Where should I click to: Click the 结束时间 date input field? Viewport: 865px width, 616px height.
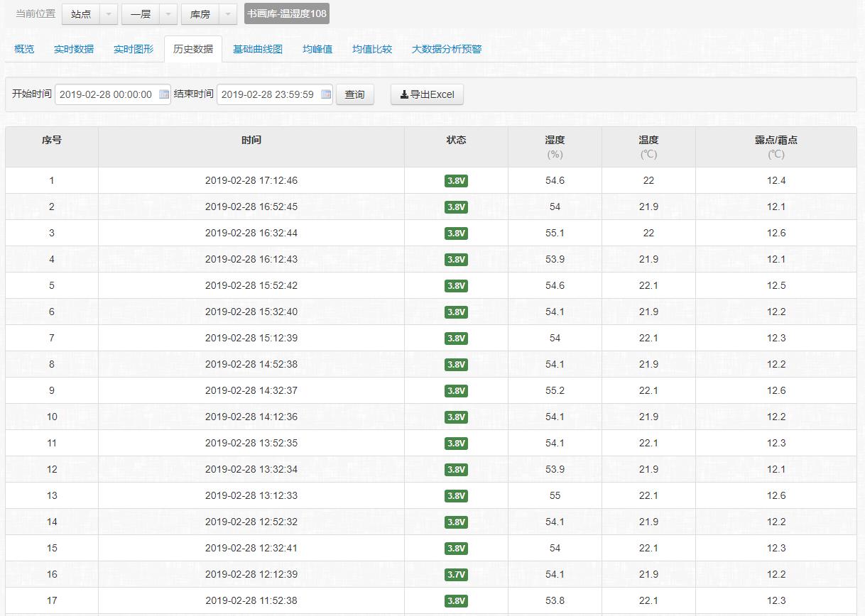[x=275, y=94]
